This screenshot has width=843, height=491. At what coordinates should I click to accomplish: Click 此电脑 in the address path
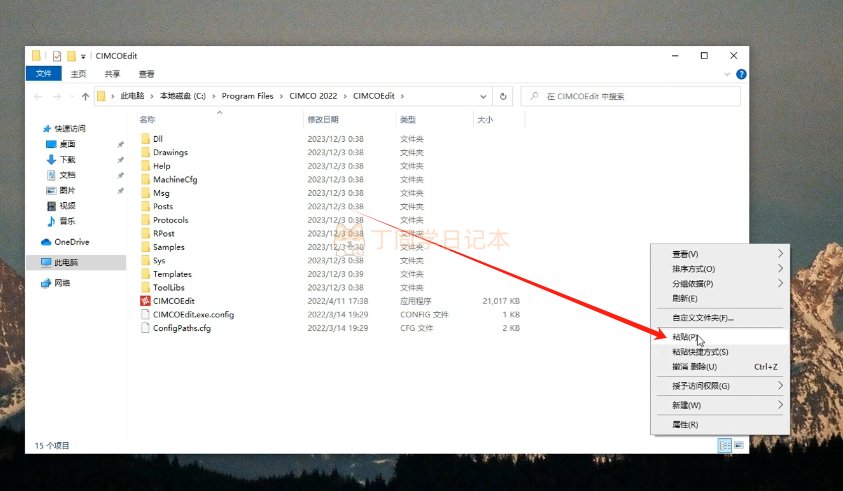point(132,96)
